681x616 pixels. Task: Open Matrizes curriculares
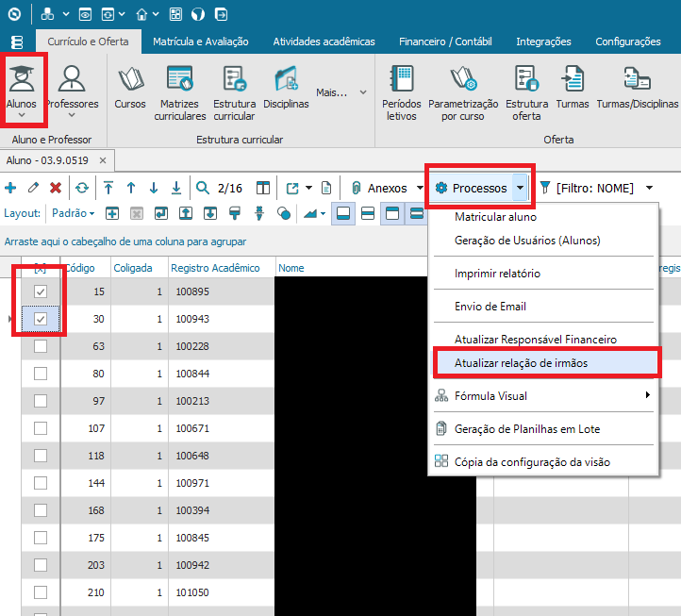coord(180,92)
